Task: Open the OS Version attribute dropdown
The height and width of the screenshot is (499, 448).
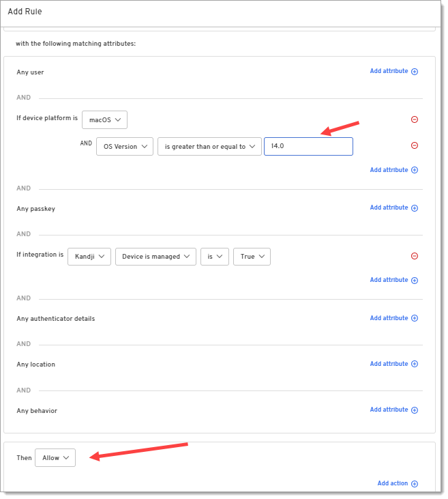Action: (124, 146)
